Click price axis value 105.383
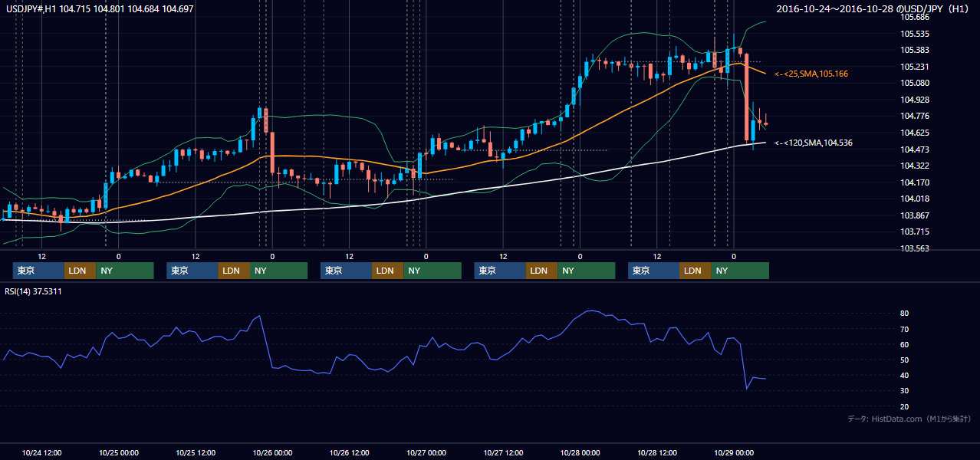 [916, 50]
